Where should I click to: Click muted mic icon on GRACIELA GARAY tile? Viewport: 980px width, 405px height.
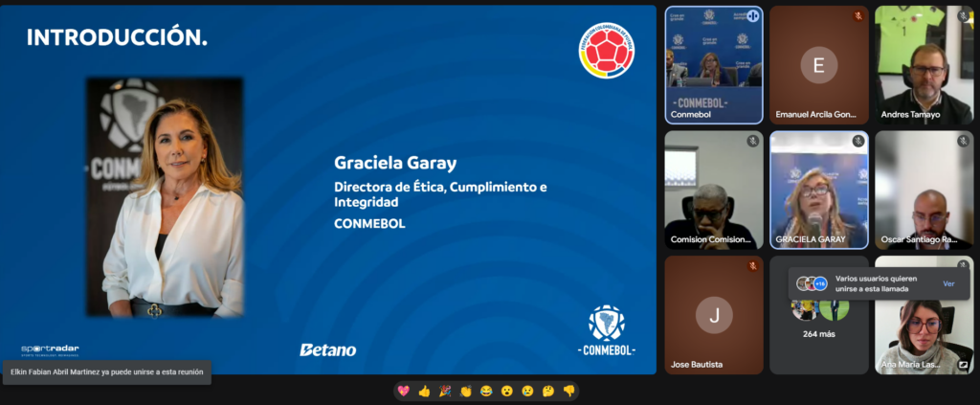858,142
